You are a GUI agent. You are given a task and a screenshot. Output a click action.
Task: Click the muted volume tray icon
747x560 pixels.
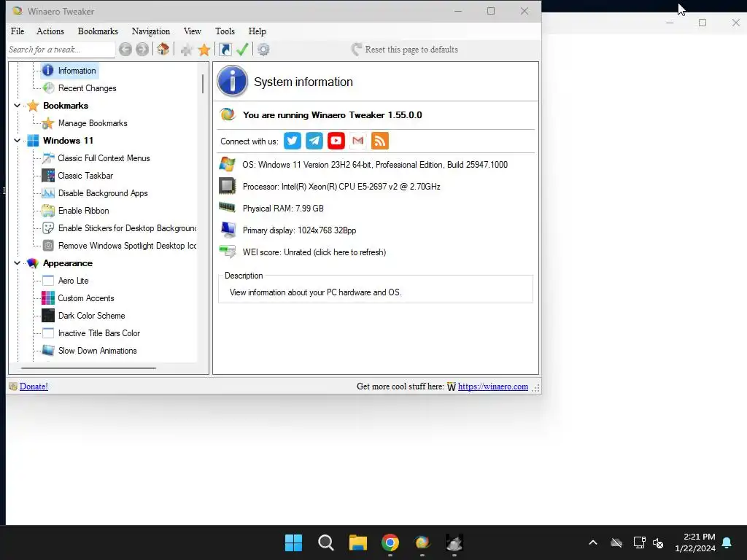point(658,542)
